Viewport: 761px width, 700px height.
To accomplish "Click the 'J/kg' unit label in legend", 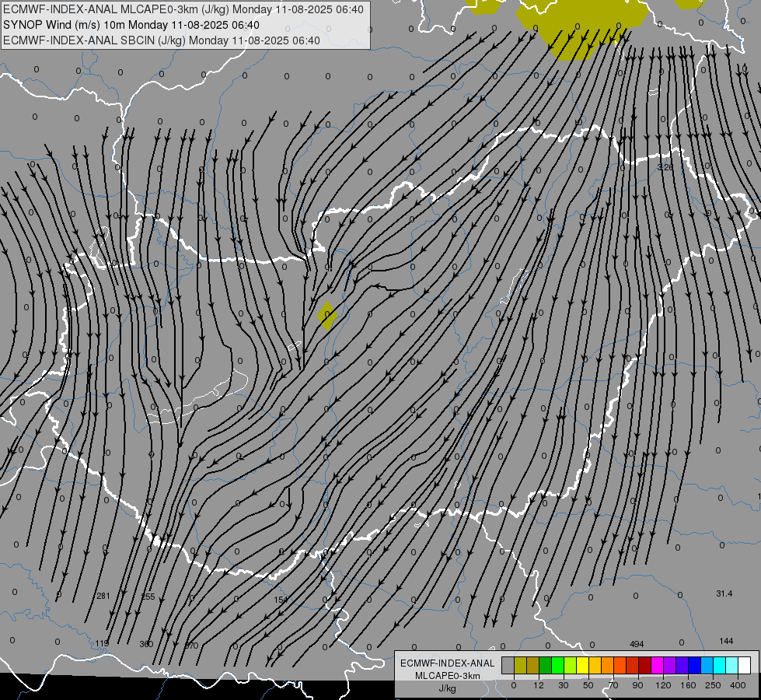I will point(448,688).
